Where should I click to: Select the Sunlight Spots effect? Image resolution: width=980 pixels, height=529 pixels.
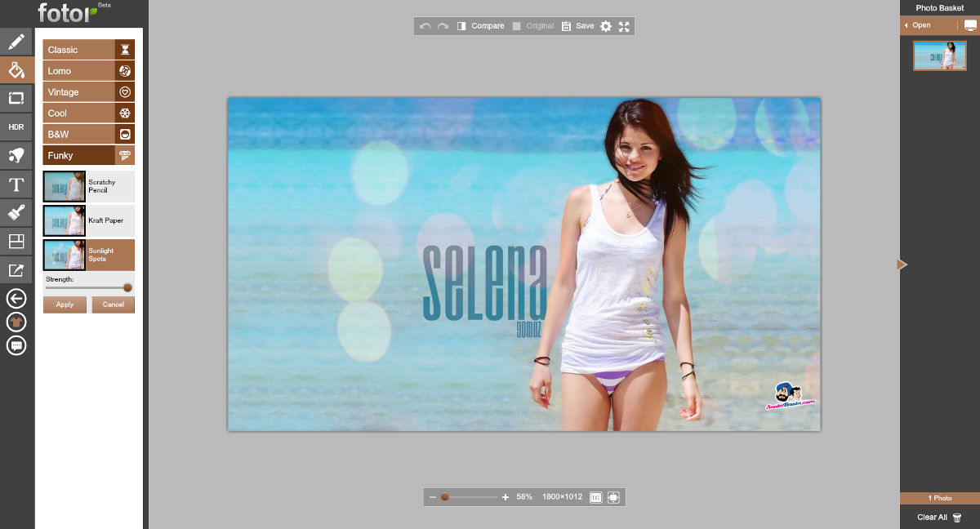click(x=89, y=256)
